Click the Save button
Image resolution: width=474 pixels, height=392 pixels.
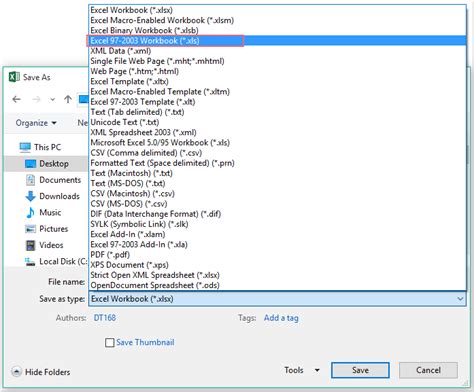click(x=360, y=370)
